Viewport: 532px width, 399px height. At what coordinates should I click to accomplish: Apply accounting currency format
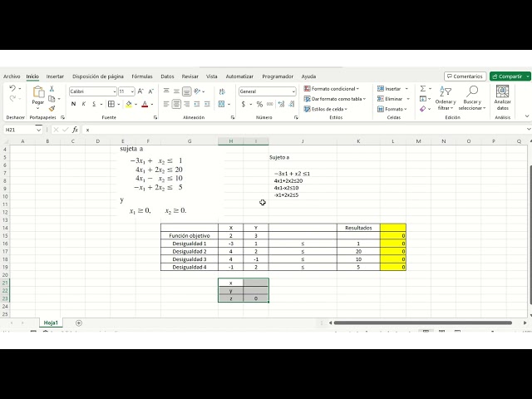(244, 104)
